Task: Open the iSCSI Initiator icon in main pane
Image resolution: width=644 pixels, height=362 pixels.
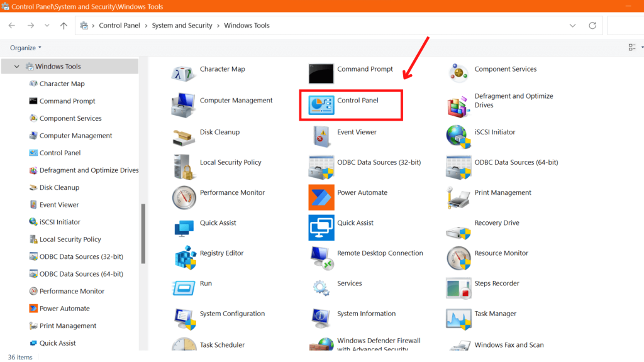Action: tap(458, 136)
